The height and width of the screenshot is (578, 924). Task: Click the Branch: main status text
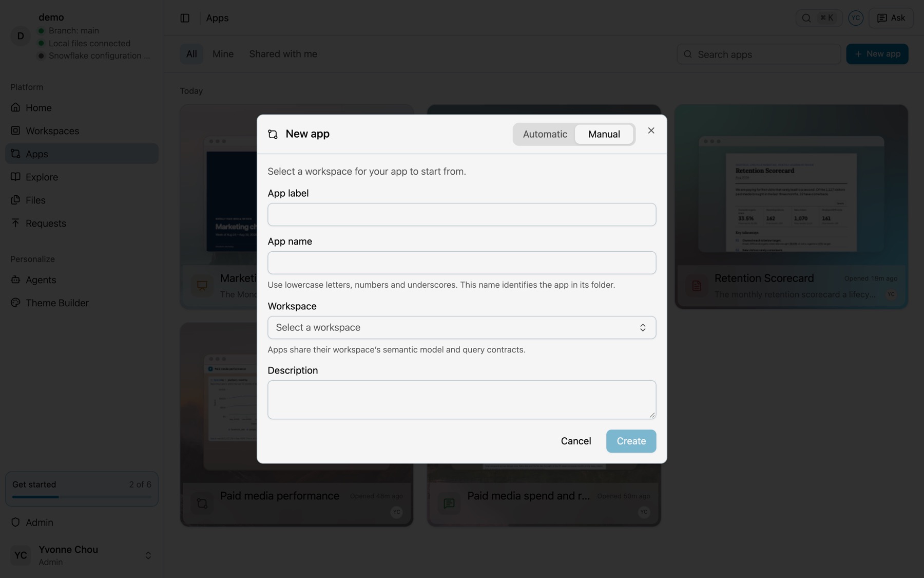coord(74,31)
